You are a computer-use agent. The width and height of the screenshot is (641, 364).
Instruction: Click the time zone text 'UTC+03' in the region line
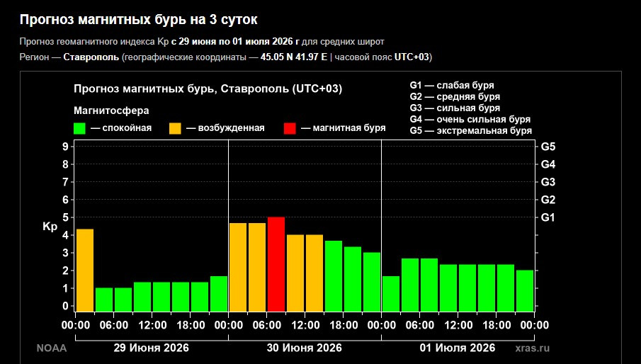point(412,57)
